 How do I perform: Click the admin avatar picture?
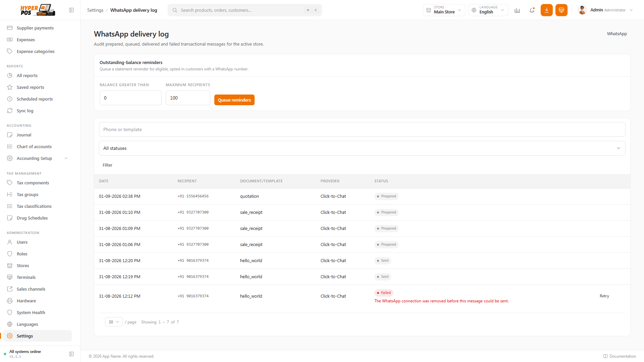point(582,10)
